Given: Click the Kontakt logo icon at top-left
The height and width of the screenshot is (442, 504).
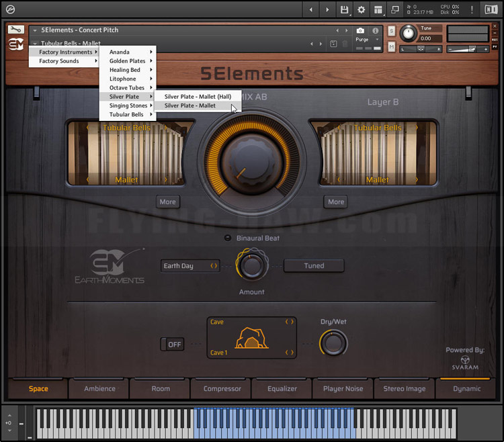Looking at the screenshot, I should tap(10, 9).
